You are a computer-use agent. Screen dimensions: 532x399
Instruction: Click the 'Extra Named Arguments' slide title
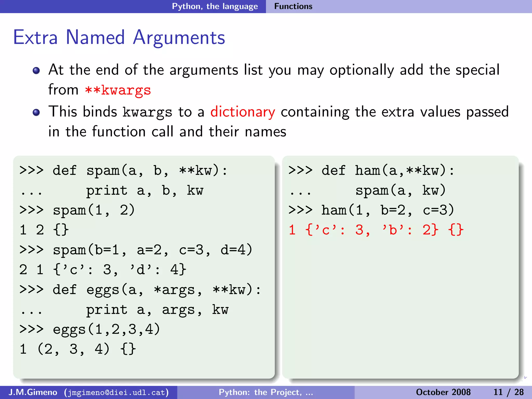click(119, 37)
